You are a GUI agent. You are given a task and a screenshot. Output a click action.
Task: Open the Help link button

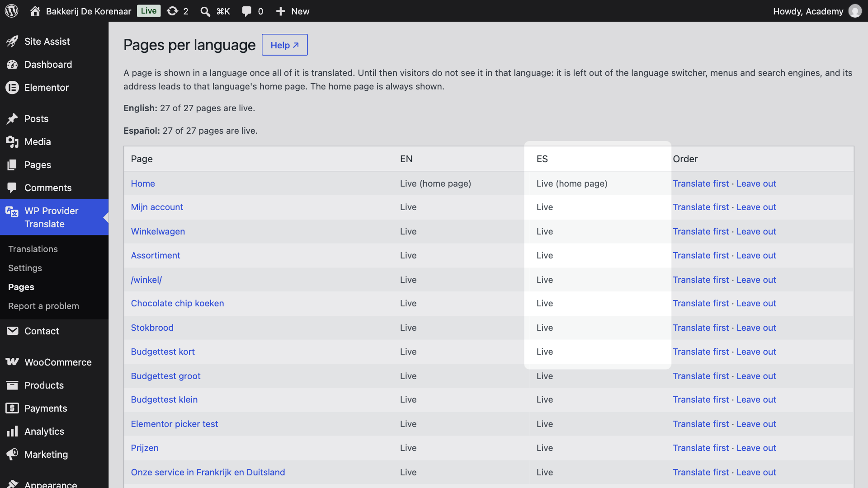click(285, 45)
